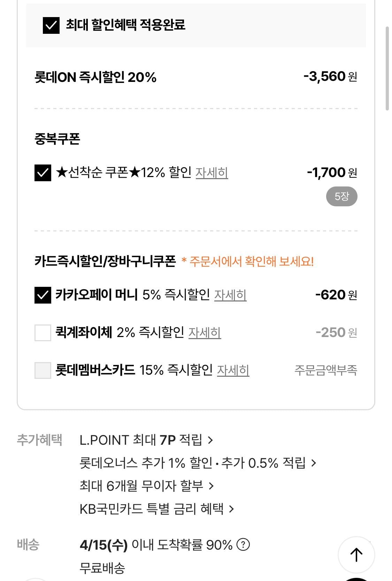
Task: Open 자세히 link for 퀵계좌이체
Action: (205, 332)
